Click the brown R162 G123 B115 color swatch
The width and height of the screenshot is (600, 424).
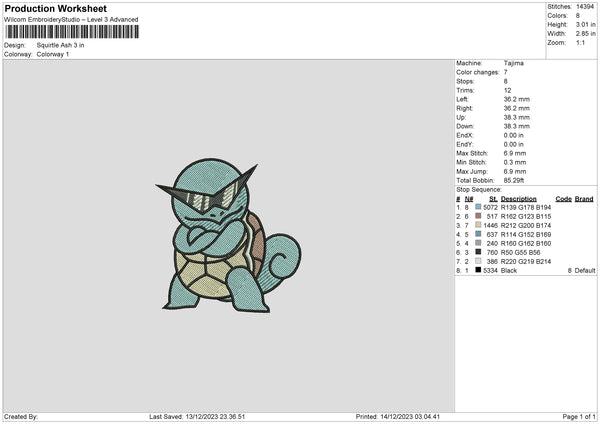479,216
